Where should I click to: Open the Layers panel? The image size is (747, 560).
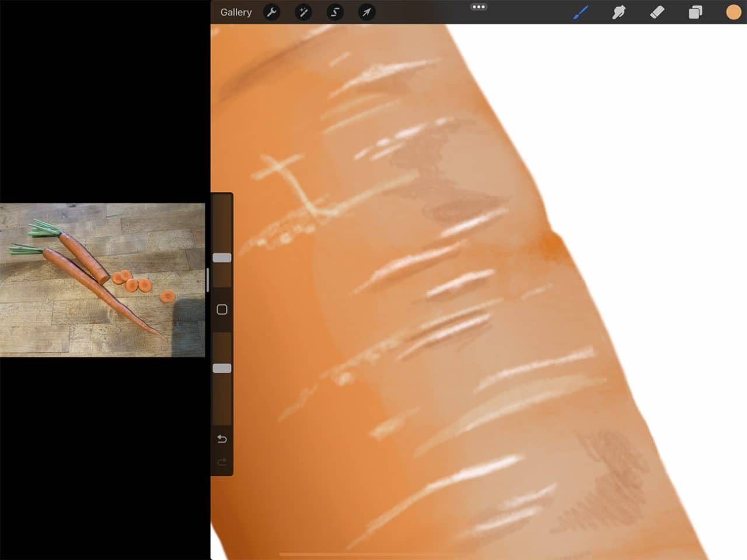click(694, 12)
